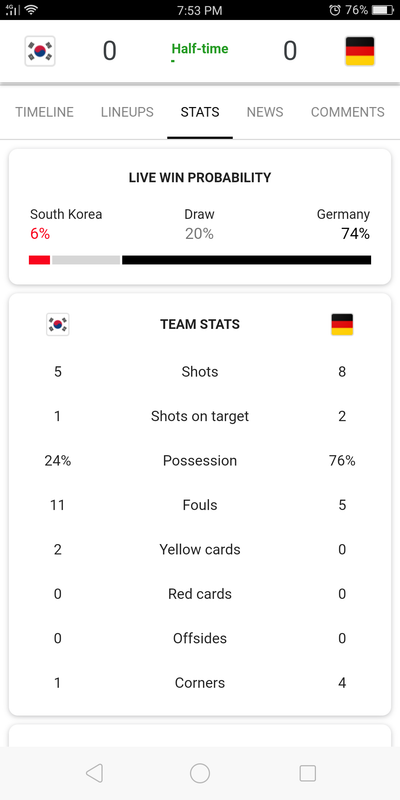Tap black Germany win probability bar
Image resolution: width=400 pixels, height=800 pixels.
pos(246,260)
